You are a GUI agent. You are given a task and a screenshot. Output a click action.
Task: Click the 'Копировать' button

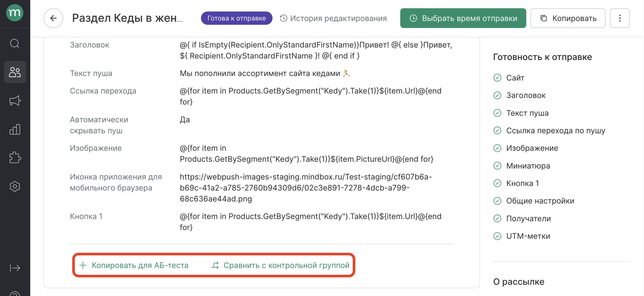tap(568, 18)
